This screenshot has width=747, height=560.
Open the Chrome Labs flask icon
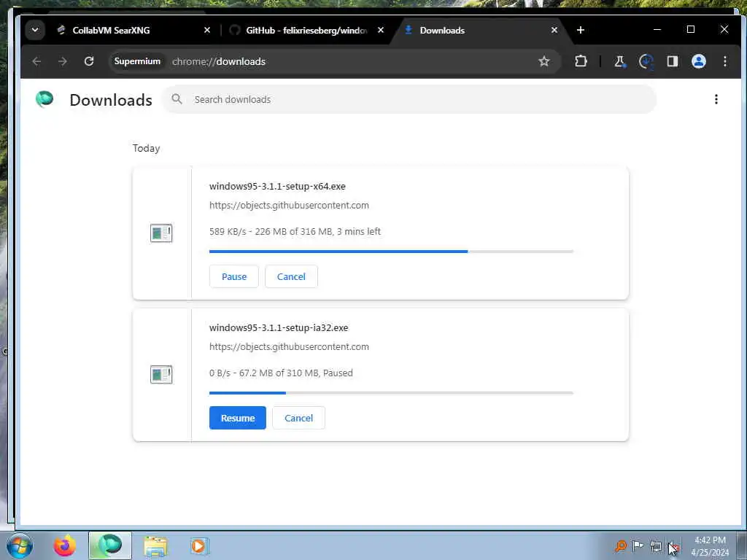[x=620, y=61]
